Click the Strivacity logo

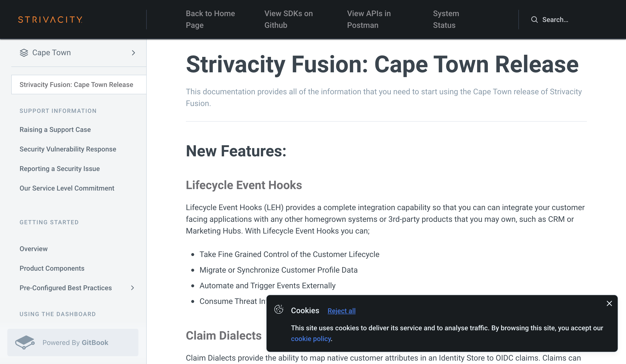[x=50, y=20]
